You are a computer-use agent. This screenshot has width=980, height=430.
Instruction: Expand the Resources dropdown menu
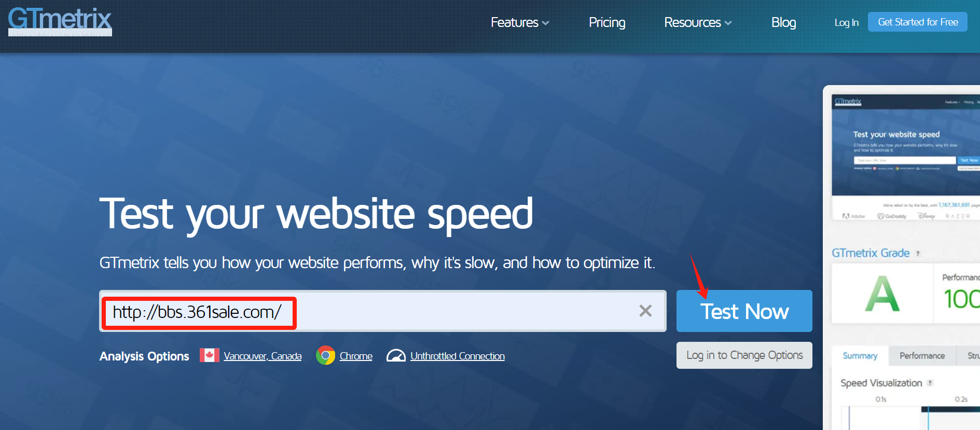tap(698, 22)
